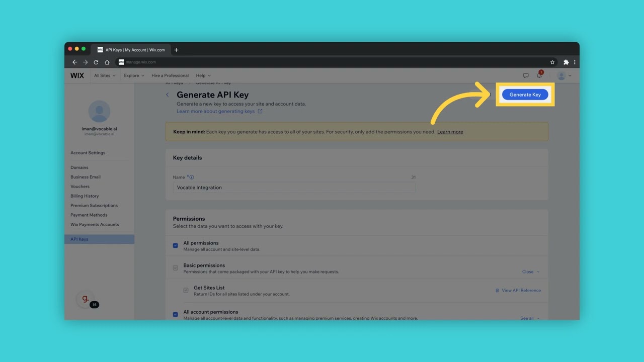Select the API Keys browser tab
The width and height of the screenshot is (644, 362).
pyautogui.click(x=131, y=50)
